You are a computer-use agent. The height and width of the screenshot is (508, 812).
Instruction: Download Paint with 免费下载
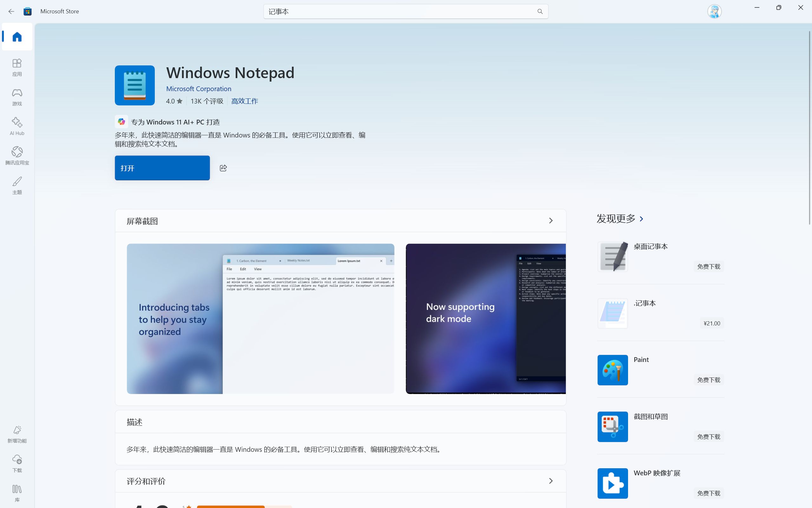[x=709, y=380]
